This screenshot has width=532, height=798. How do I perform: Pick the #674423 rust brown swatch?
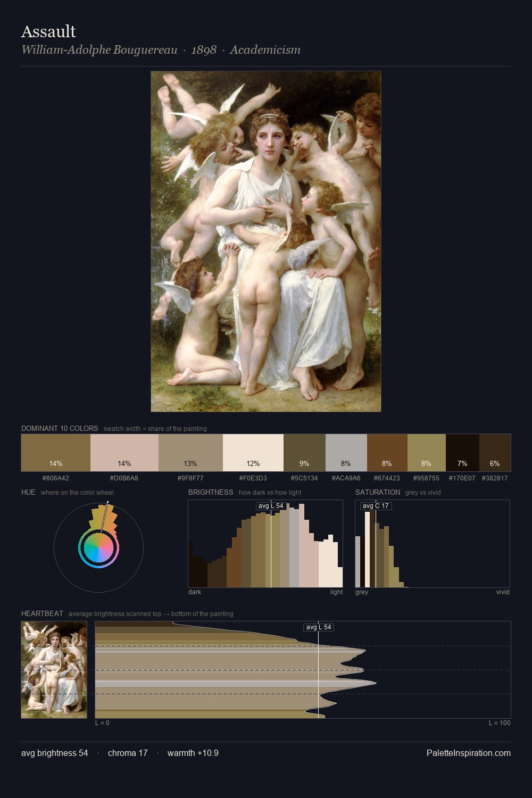pyautogui.click(x=387, y=453)
